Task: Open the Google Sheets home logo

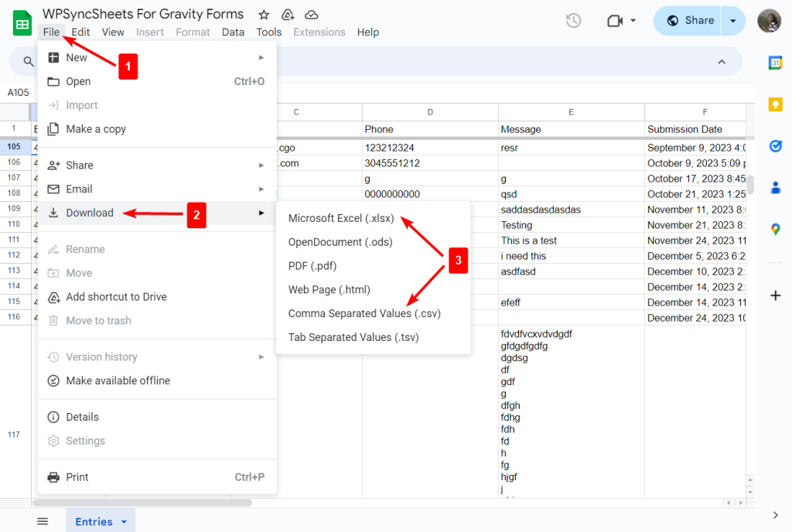Action: [x=22, y=23]
